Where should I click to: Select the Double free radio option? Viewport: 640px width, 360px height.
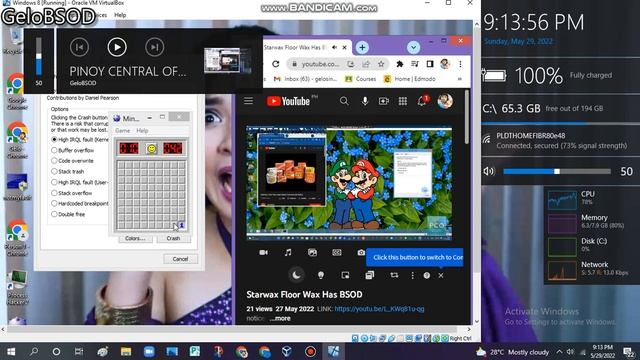pos(54,214)
